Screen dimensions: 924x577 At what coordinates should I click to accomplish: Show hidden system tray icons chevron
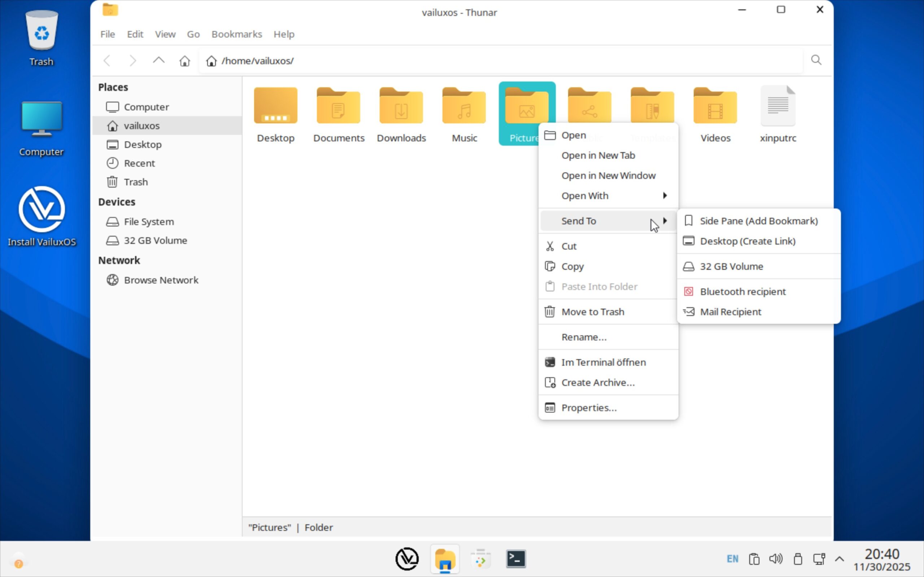(x=839, y=559)
